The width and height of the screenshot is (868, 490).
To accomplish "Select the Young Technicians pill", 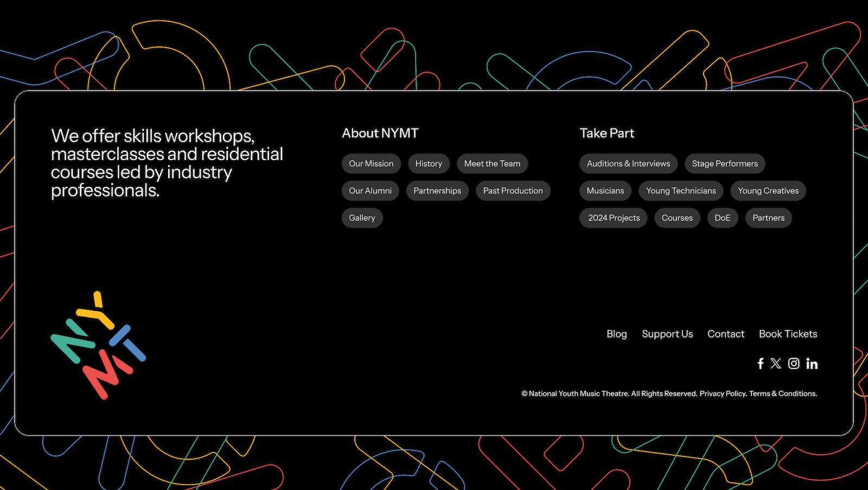I will 681,191.
